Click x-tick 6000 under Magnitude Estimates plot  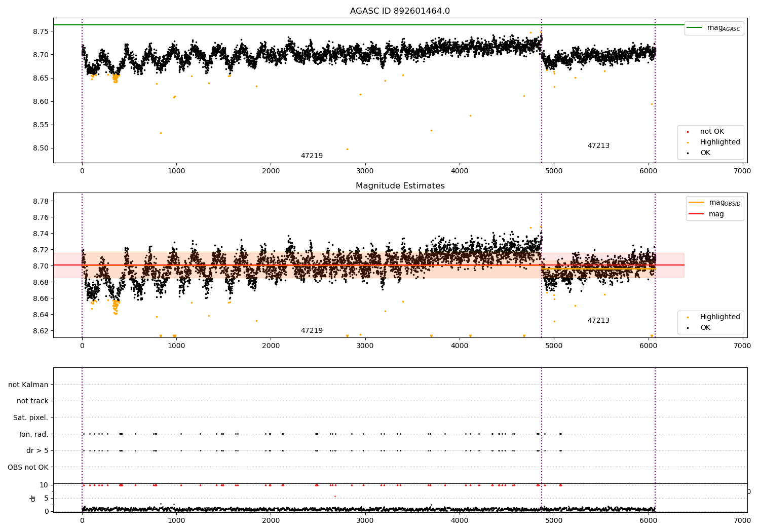(649, 346)
